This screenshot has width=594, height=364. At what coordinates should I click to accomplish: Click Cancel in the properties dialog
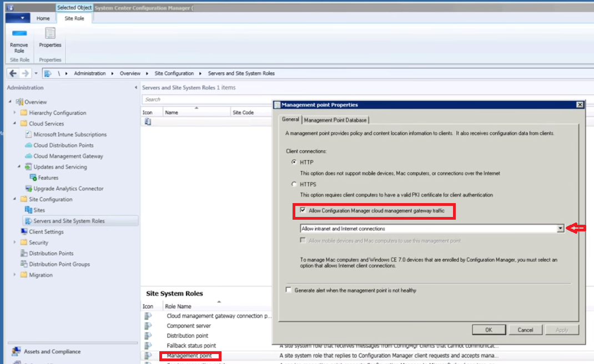click(x=525, y=330)
